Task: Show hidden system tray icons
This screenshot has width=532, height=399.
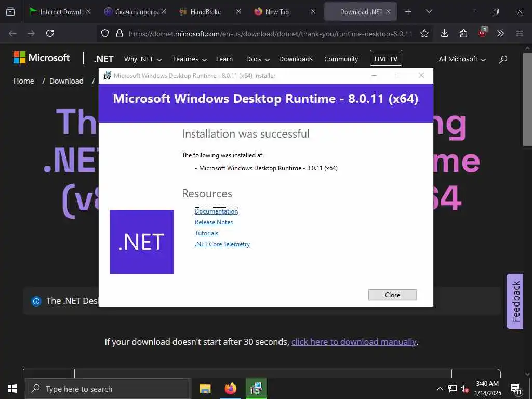Action: (440, 389)
